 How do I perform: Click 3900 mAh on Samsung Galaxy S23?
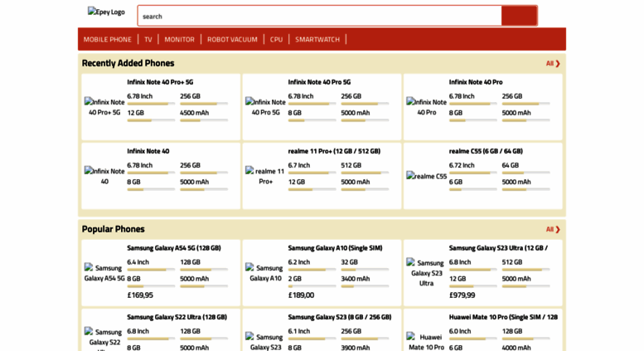(x=356, y=348)
